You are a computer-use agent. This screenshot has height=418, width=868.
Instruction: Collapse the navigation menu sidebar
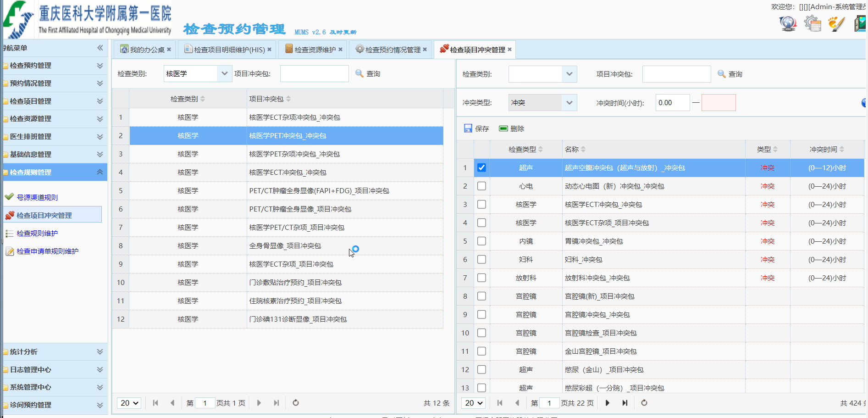(x=100, y=48)
